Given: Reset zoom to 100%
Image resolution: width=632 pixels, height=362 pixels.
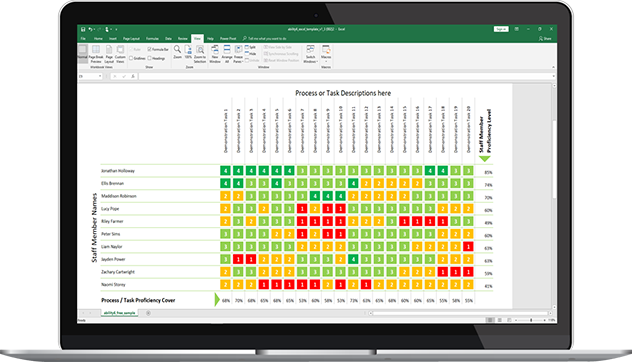Looking at the screenshot, I should point(188,52).
